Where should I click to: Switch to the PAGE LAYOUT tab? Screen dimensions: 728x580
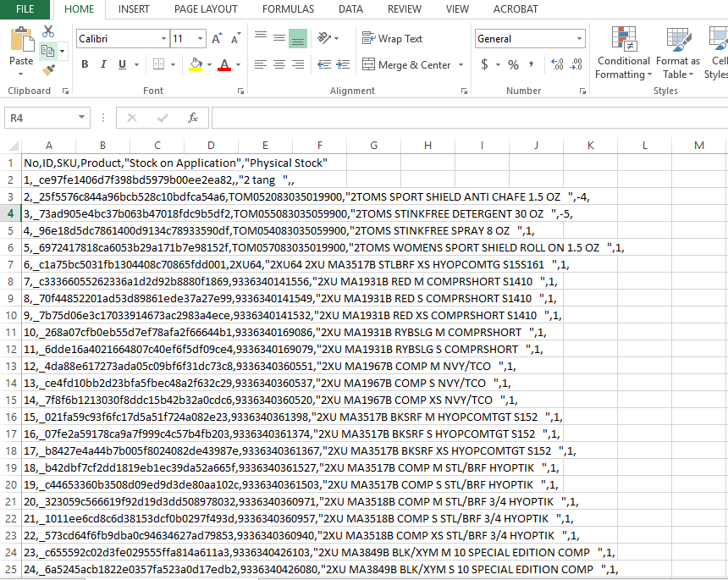pos(206,9)
